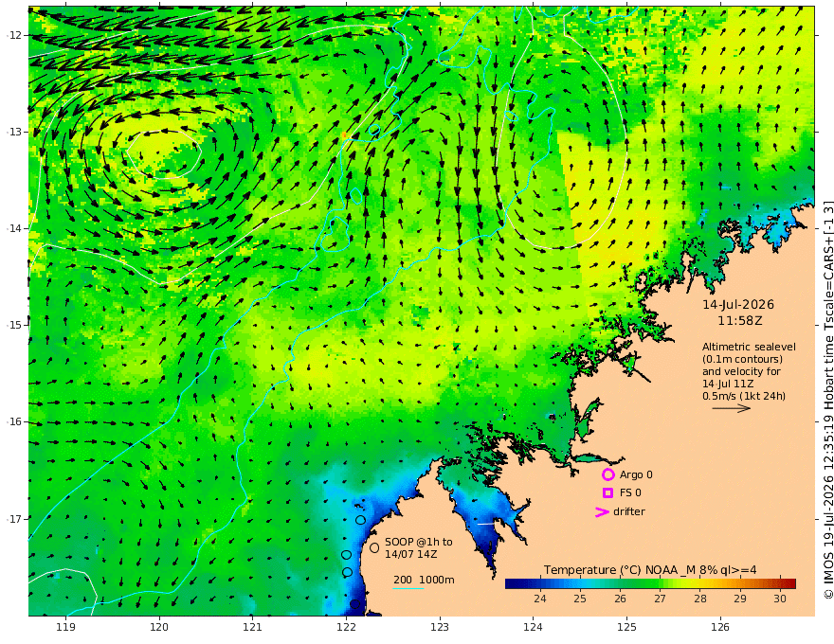Click the 'SOOP @1h to' label
The image size is (834, 644).
pyautogui.click(x=419, y=542)
